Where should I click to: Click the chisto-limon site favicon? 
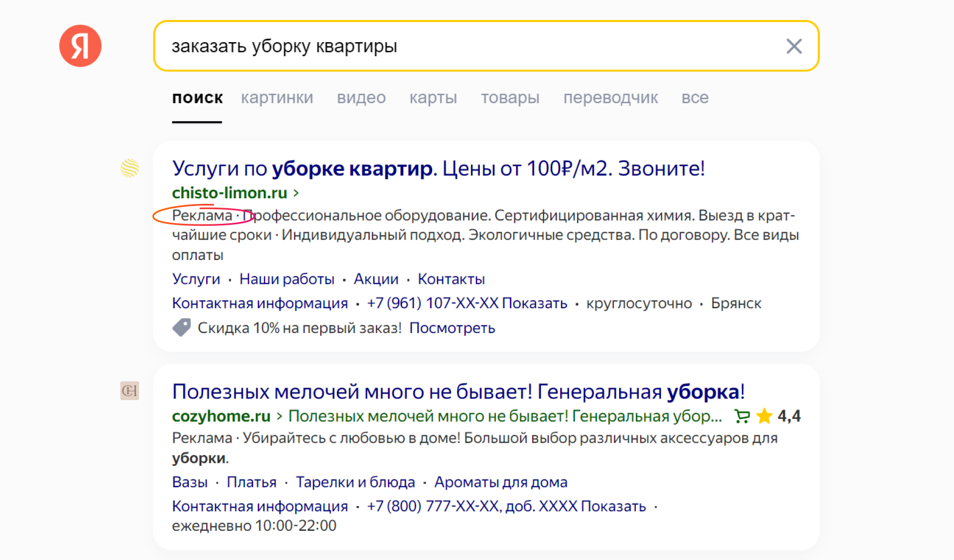coord(129,169)
